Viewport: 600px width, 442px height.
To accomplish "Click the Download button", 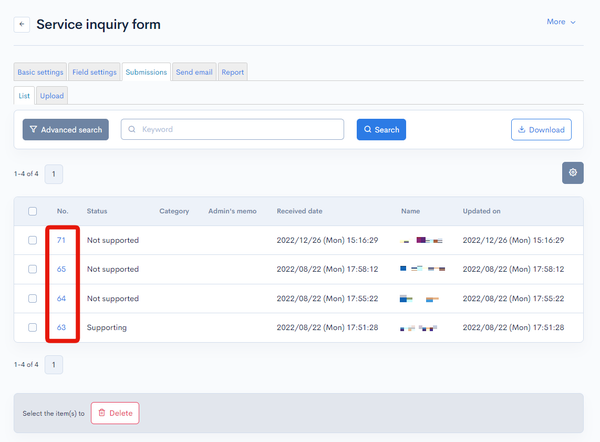I will [541, 129].
